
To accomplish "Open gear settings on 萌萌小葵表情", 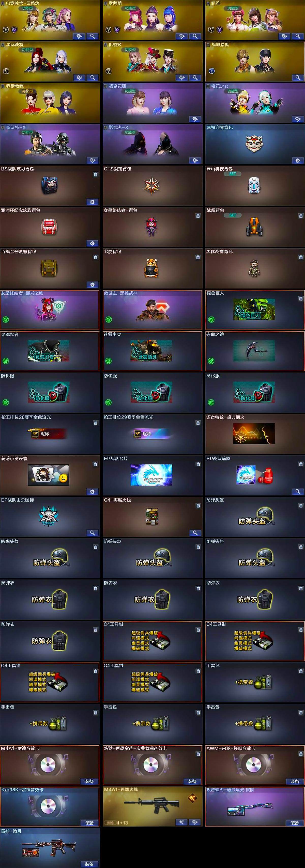I will click(x=93, y=492).
